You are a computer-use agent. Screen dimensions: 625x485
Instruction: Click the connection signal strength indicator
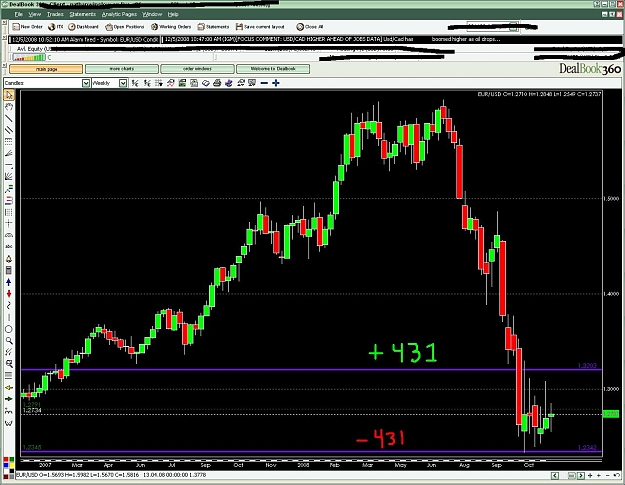point(29,57)
